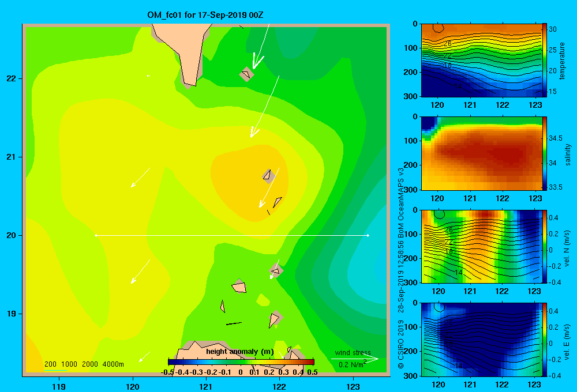This screenshot has height=392, width=577.
Task: Open the temperature cross-section panel
Action: tap(481, 61)
